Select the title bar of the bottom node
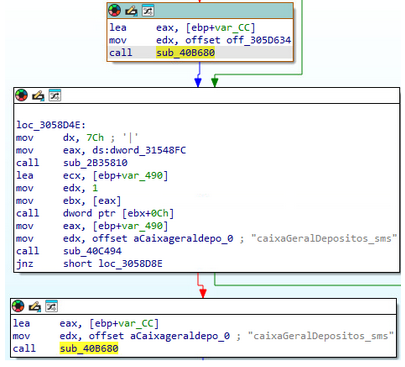 click(203, 306)
